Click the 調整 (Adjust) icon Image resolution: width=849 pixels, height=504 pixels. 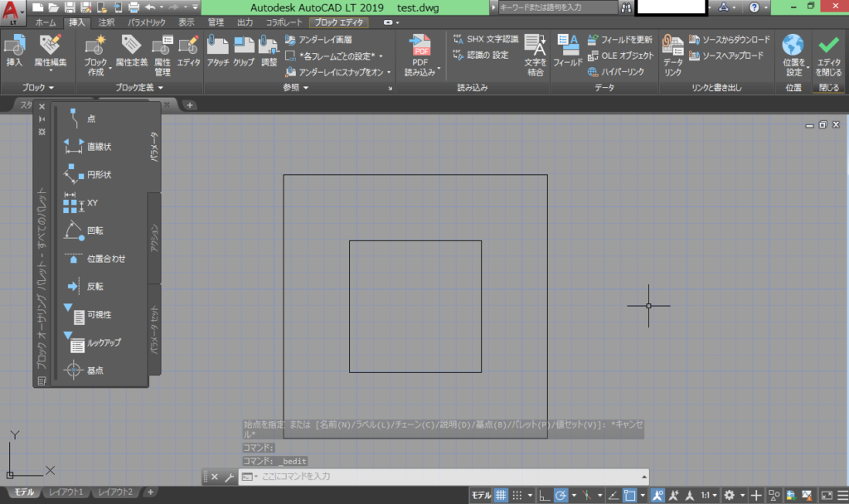point(269,45)
